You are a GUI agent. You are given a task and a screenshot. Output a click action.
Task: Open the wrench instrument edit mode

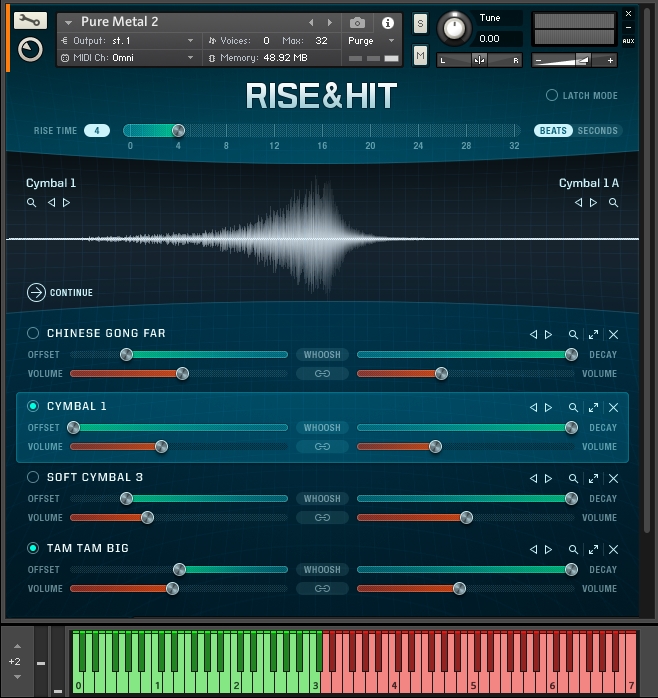tap(30, 21)
